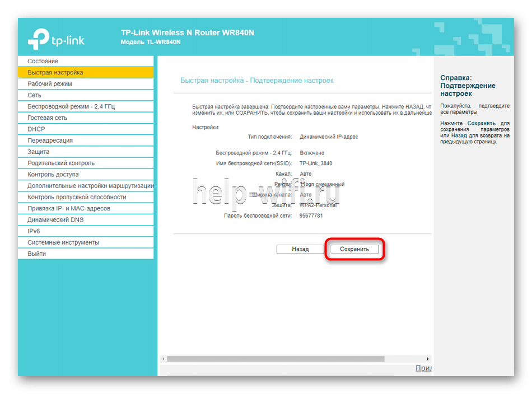Viewport: 532px width, 394px height.
Task: Open Динамический DNS settings
Action: [86, 220]
